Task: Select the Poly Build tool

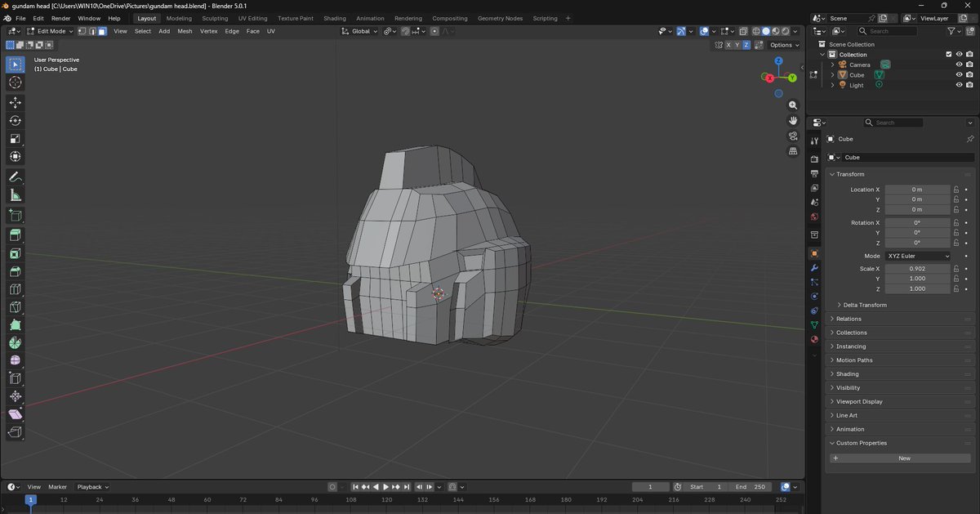Action: (15, 325)
